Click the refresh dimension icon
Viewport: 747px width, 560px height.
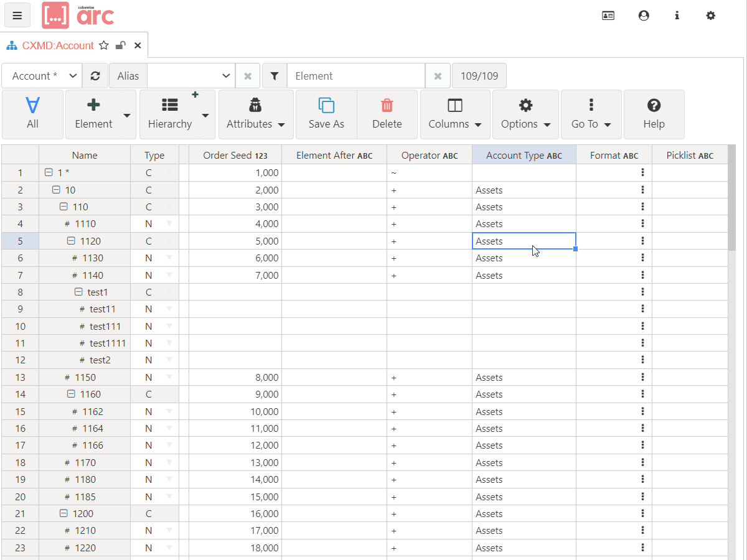(x=95, y=76)
